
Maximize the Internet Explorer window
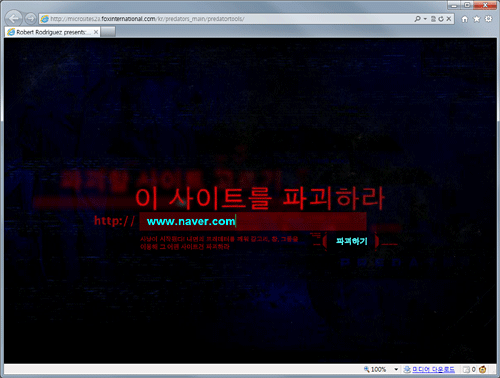point(467,5)
